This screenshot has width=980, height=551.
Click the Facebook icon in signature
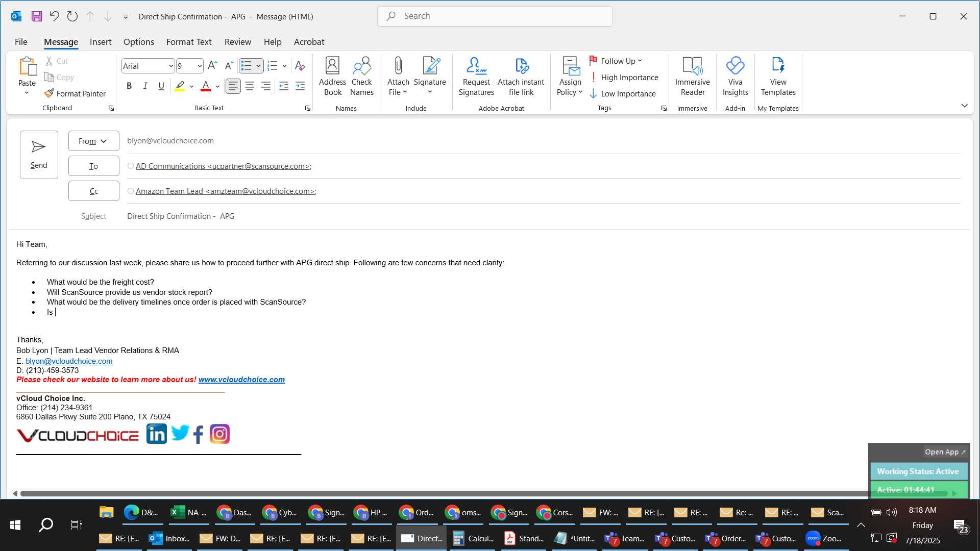[199, 435]
